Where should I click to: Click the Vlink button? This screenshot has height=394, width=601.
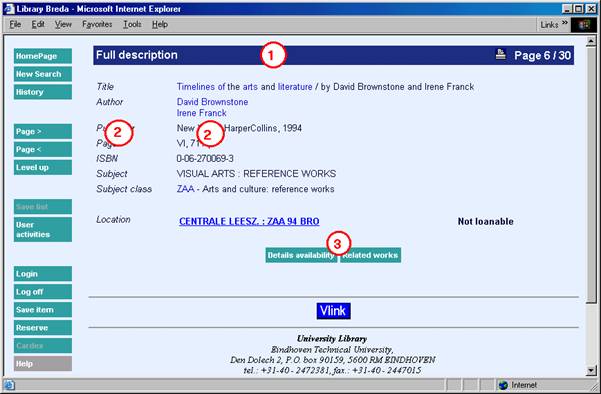333,311
